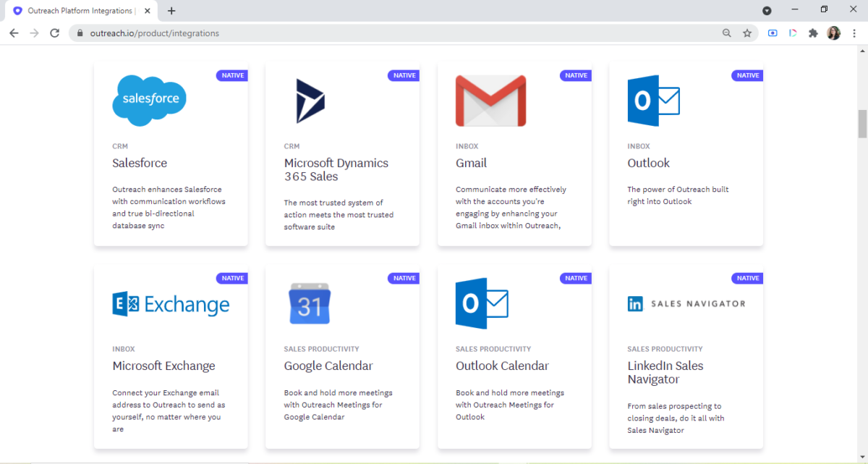Click the NATIVE badge on the Salesforce card
This screenshot has width=868, height=464.
[231, 75]
